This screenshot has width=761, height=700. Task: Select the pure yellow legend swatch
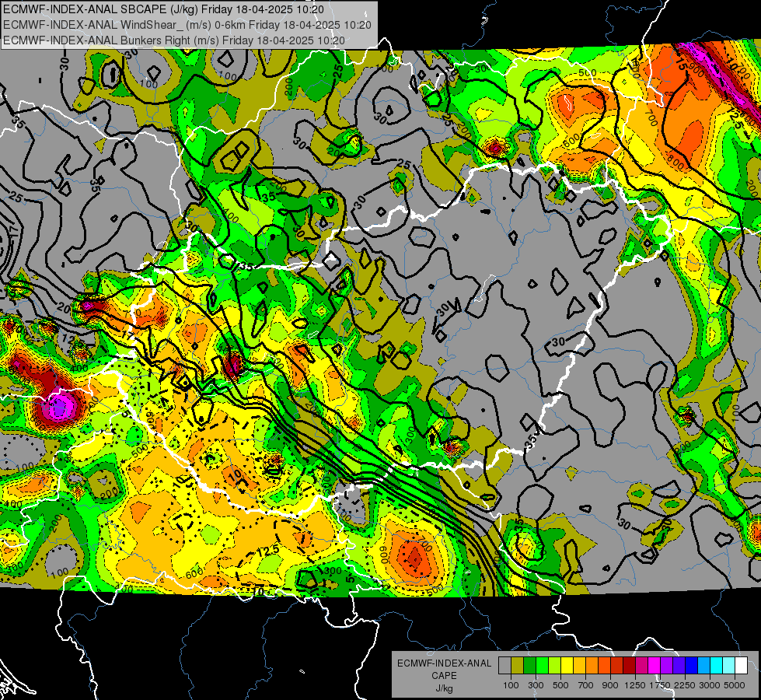coord(567,666)
